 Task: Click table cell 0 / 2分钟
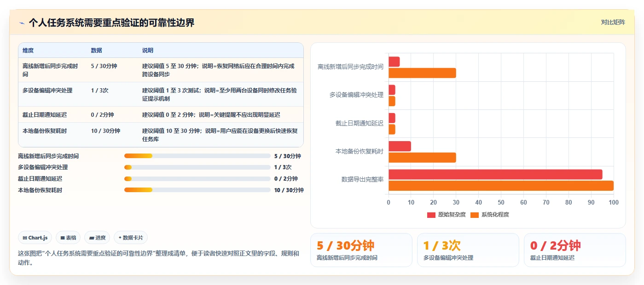coord(102,115)
